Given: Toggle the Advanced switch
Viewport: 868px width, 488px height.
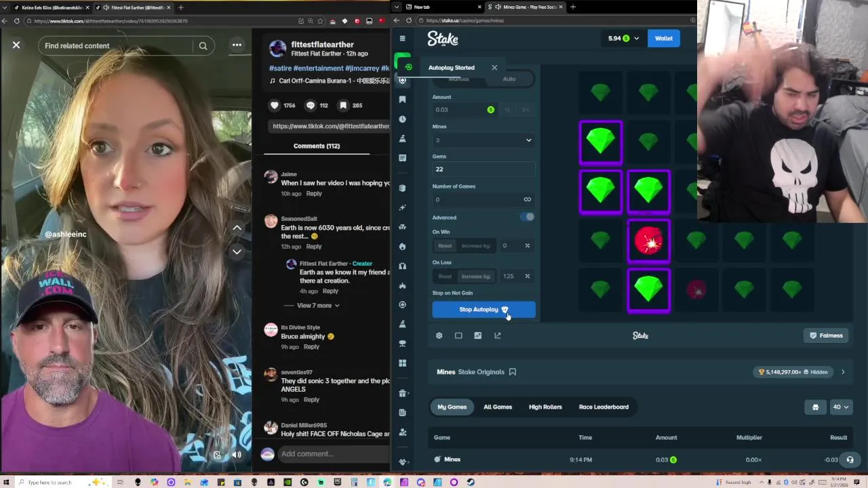Looking at the screenshot, I should (x=528, y=218).
